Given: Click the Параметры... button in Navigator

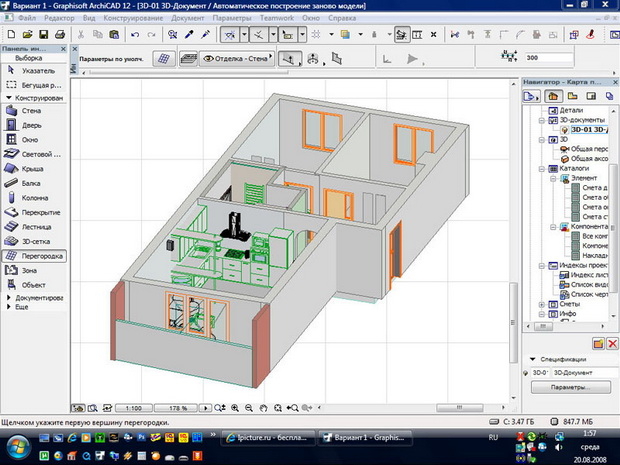Looking at the screenshot, I should tap(571, 387).
